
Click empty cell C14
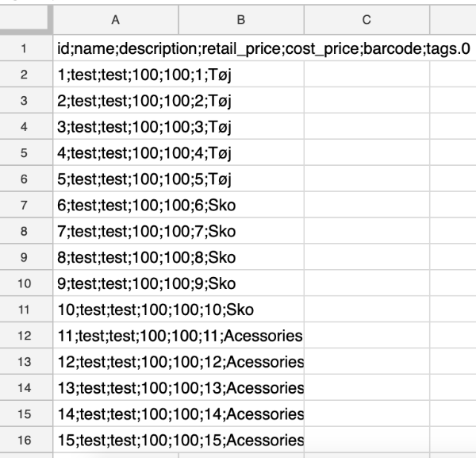(x=367, y=388)
